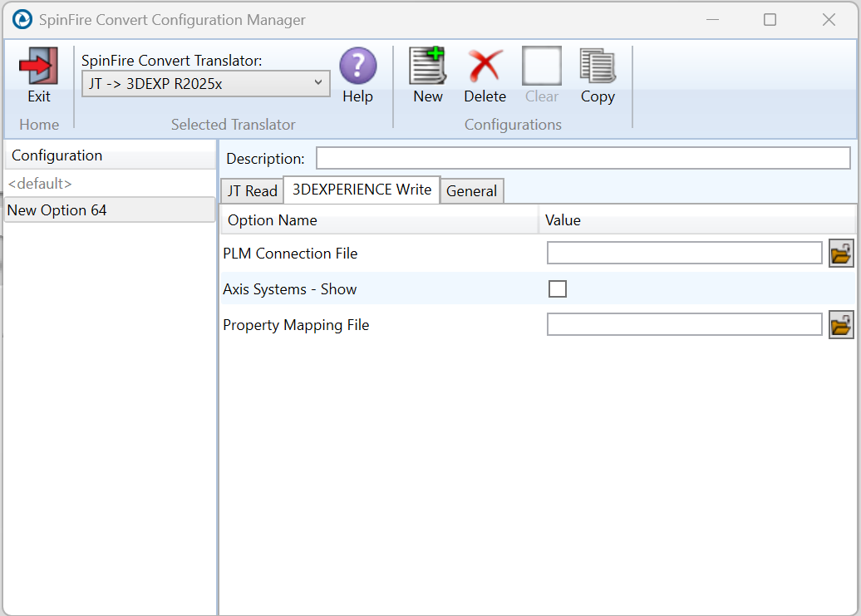
Task: Open Help via the question mark icon
Action: [x=358, y=66]
